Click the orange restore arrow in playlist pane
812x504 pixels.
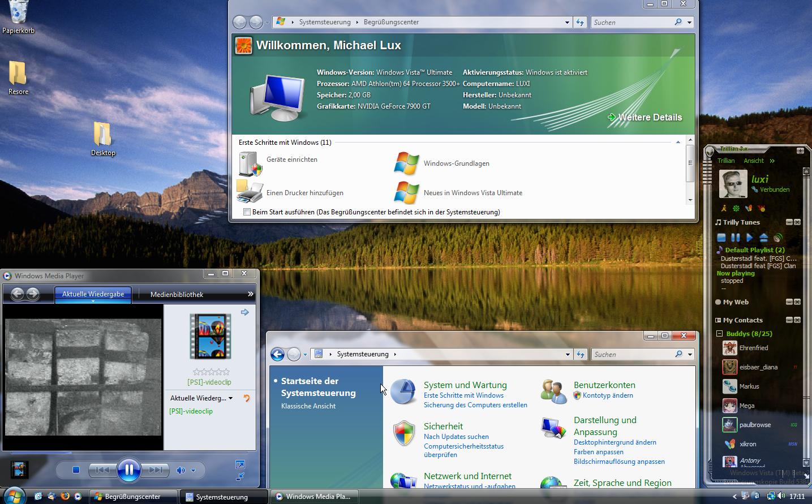click(246, 398)
